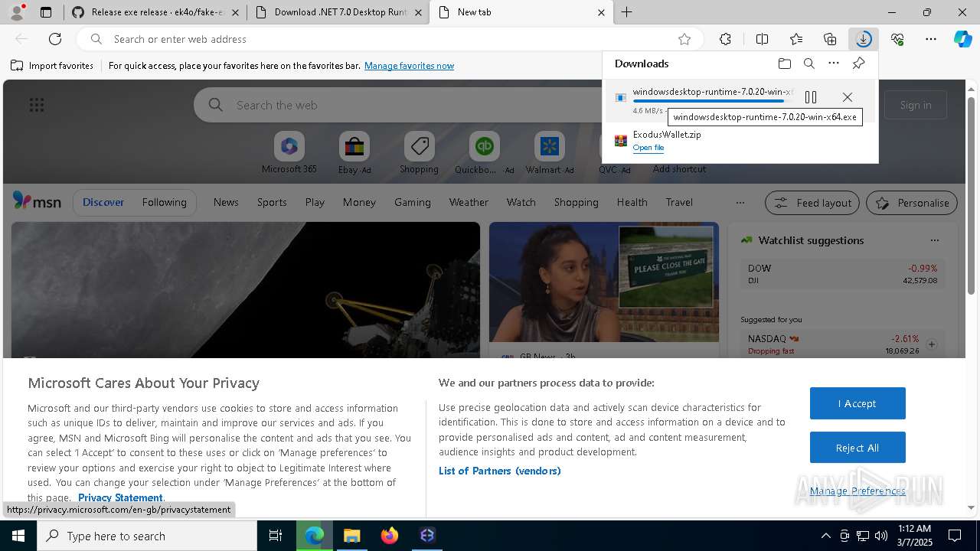980x551 pixels.
Task: Pause the windowsdesktop-runtime download
Action: (x=811, y=97)
